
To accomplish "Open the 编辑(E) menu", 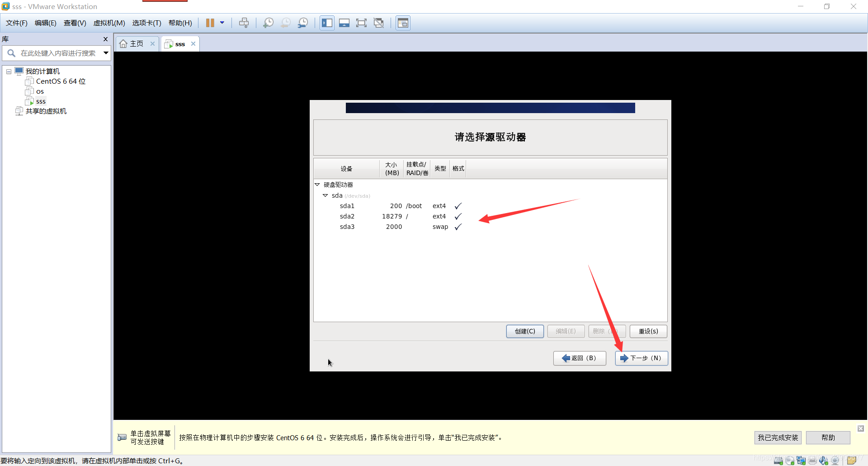I will tap(46, 23).
